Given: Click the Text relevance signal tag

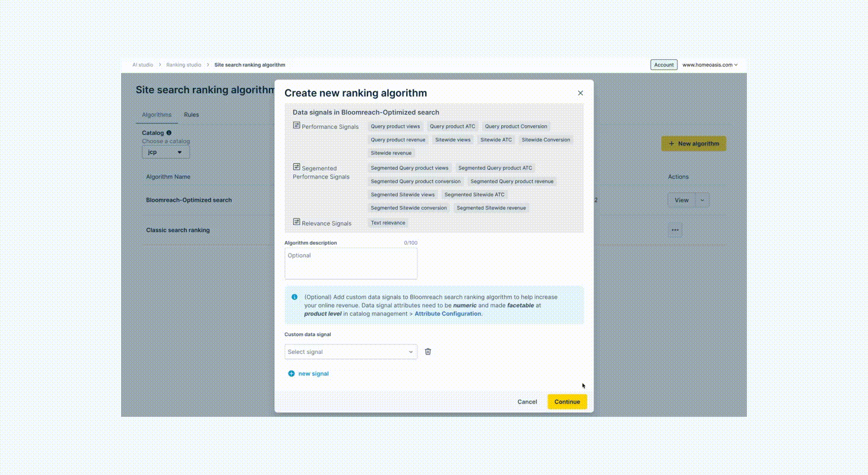Looking at the screenshot, I should (x=388, y=223).
